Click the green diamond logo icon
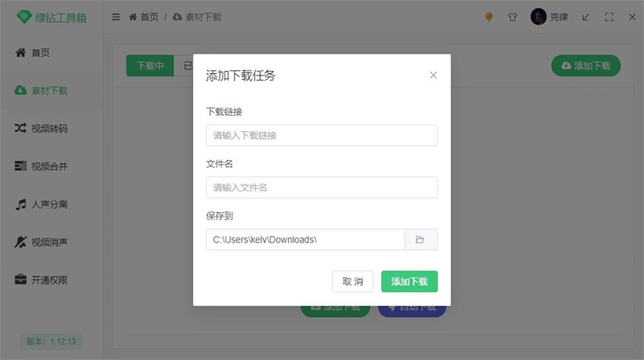 point(23,17)
